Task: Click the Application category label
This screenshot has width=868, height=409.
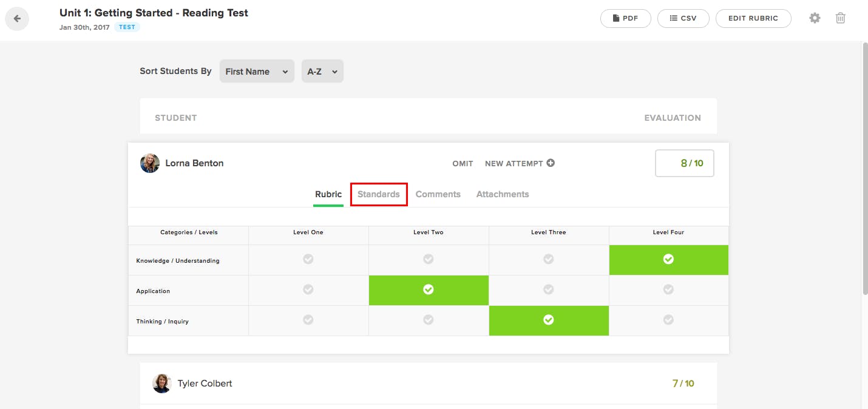Action: (153, 291)
